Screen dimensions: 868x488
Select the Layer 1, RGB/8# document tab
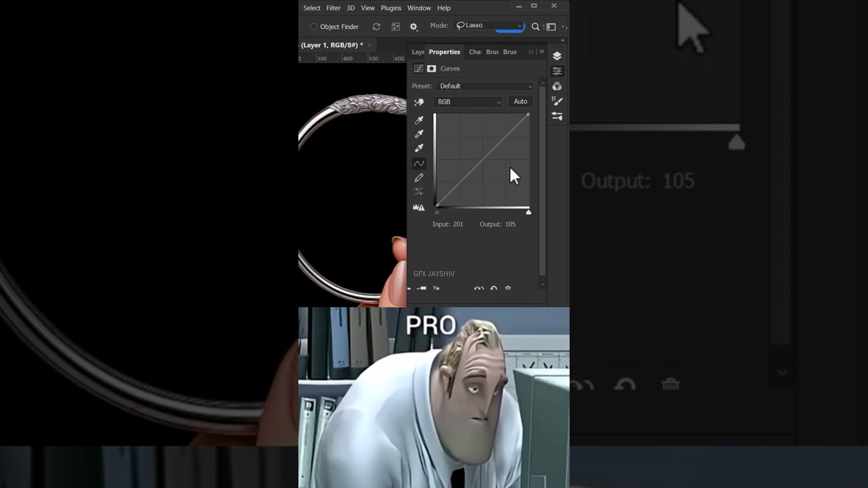tap(332, 45)
